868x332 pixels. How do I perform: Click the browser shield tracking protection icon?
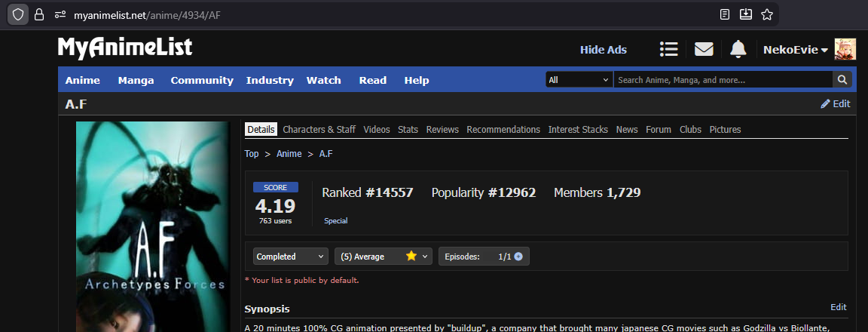[18, 14]
